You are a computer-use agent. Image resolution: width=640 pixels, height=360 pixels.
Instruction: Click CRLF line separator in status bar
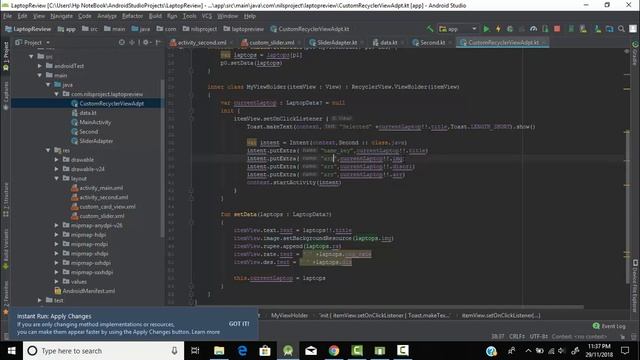click(517, 337)
